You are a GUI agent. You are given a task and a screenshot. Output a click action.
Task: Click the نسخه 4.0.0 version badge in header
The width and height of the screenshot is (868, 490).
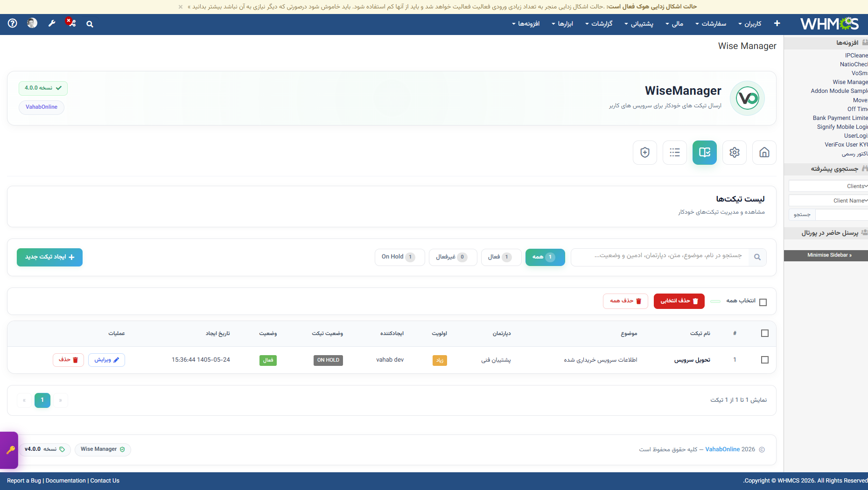43,88
